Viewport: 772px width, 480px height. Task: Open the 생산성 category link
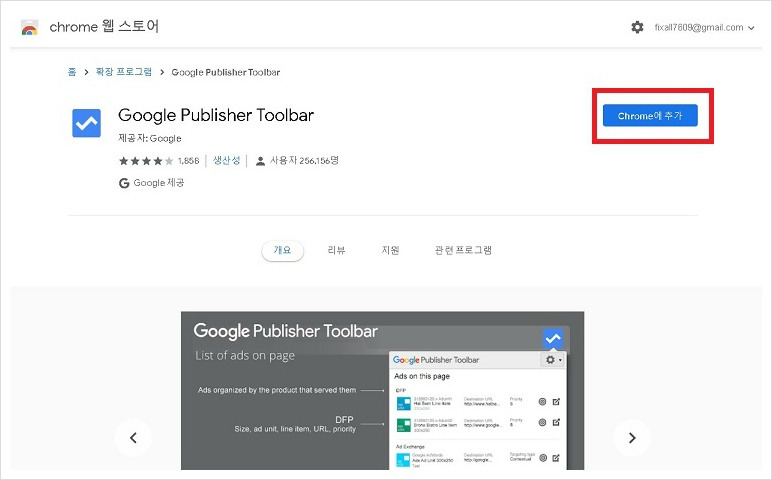pos(226,160)
